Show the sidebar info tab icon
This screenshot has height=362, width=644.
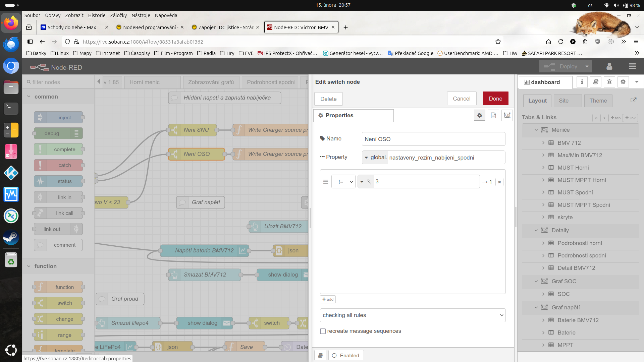[x=582, y=82]
